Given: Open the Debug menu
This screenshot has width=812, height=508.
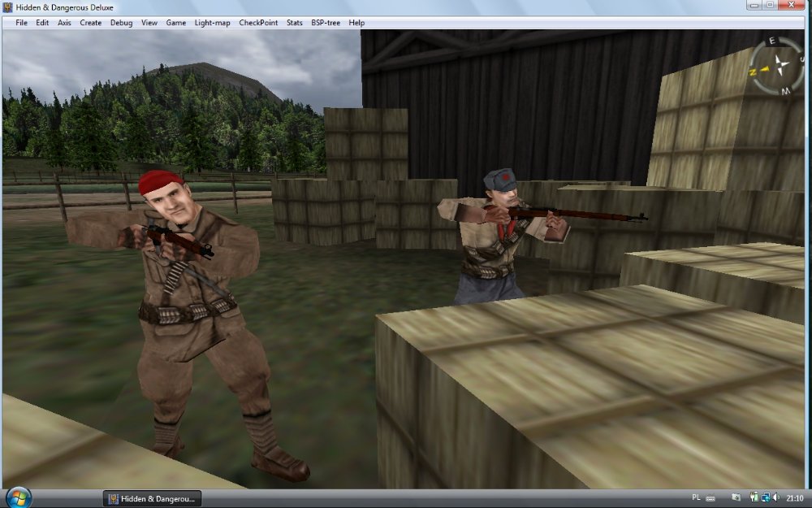Looking at the screenshot, I should [121, 23].
